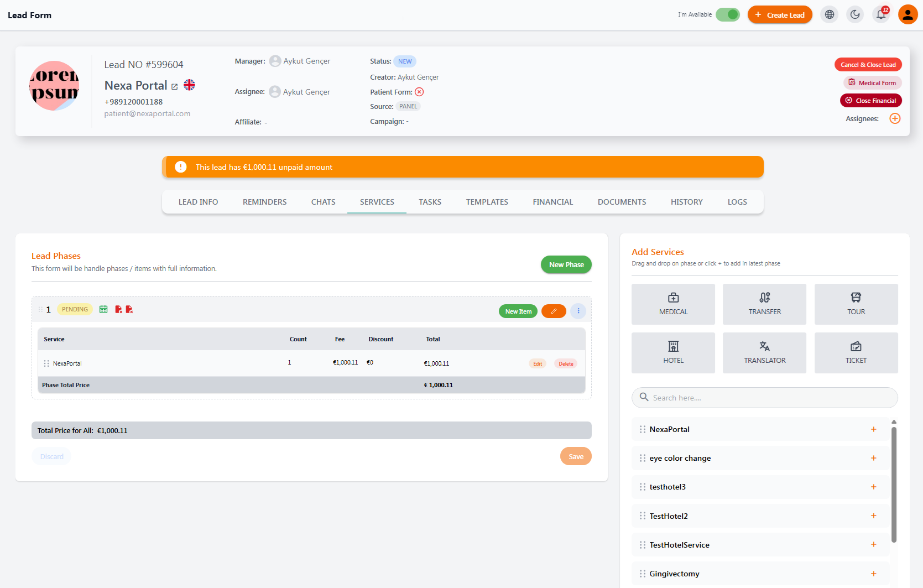Add Gingivectomy service using plus

874,574
